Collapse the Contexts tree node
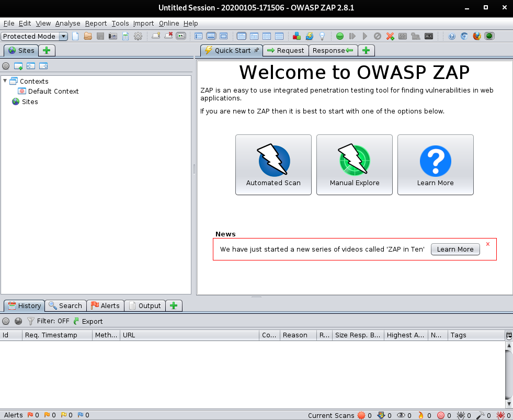513x420 pixels. point(5,81)
